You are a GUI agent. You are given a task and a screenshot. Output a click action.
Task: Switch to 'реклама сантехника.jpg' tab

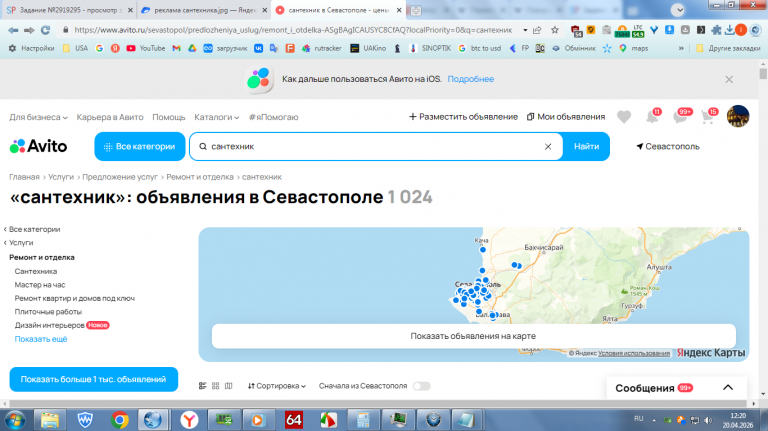203,10
